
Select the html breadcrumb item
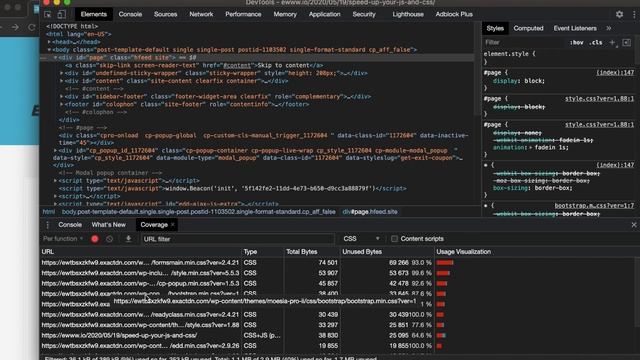49,212
